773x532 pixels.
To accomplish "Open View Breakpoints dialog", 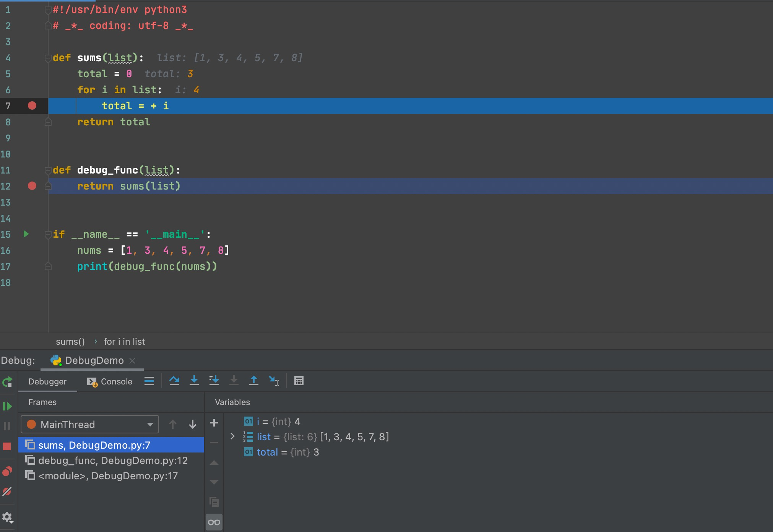I will pyautogui.click(x=7, y=471).
